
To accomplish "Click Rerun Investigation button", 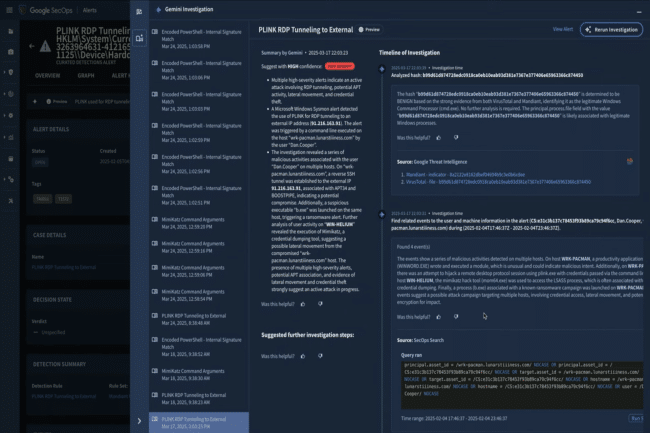I will pos(611,30).
